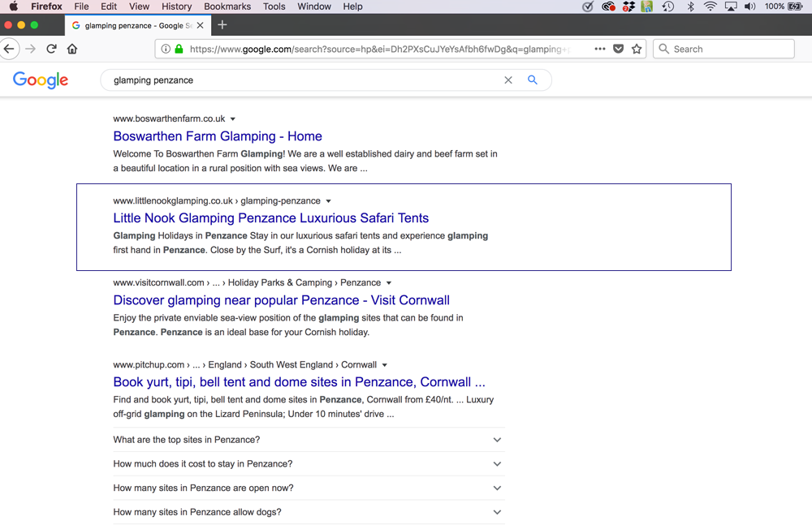Run the Google search with the magnifier icon
812x525 pixels.
pyautogui.click(x=533, y=80)
